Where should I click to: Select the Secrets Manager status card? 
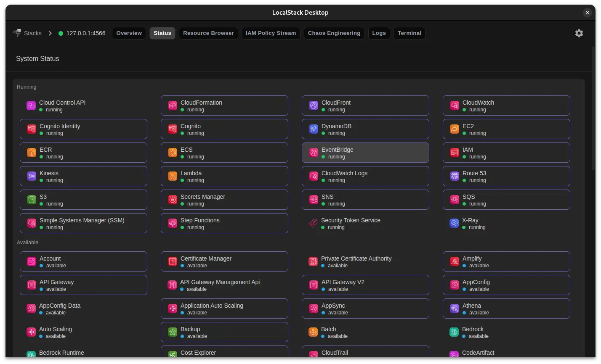click(224, 200)
